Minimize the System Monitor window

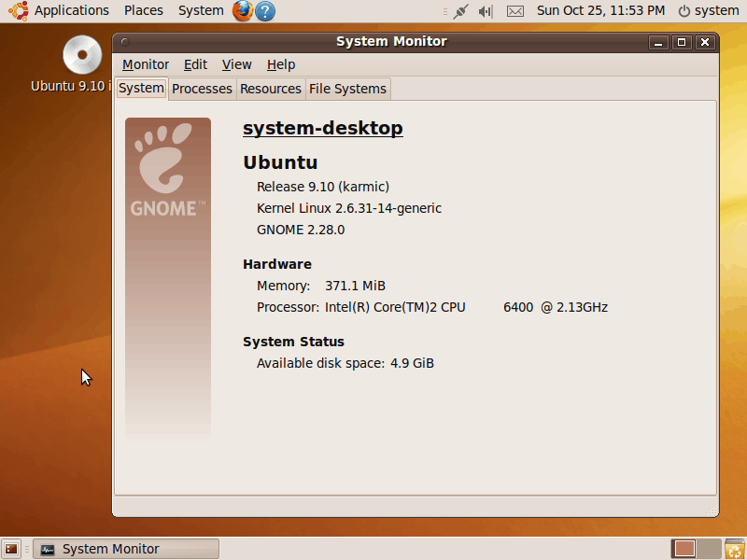(658, 42)
